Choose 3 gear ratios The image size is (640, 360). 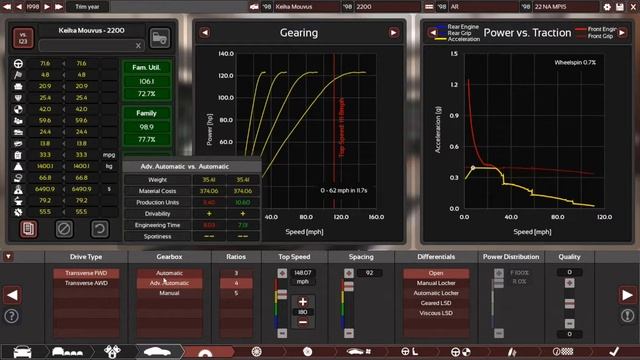click(236, 273)
